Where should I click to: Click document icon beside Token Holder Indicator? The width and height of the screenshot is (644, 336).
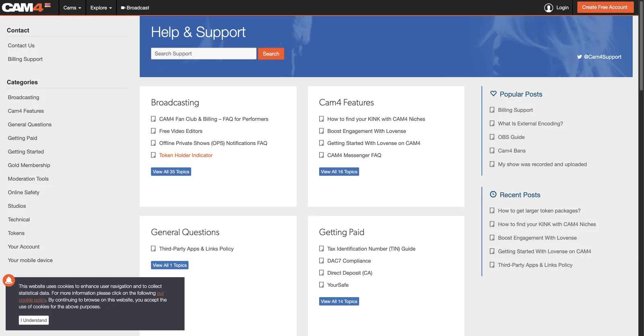click(153, 155)
